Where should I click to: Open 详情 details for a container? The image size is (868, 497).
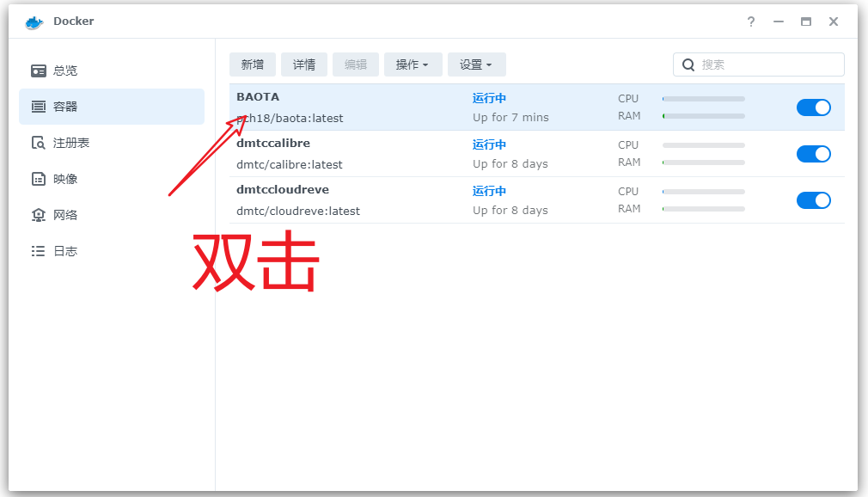pos(303,64)
